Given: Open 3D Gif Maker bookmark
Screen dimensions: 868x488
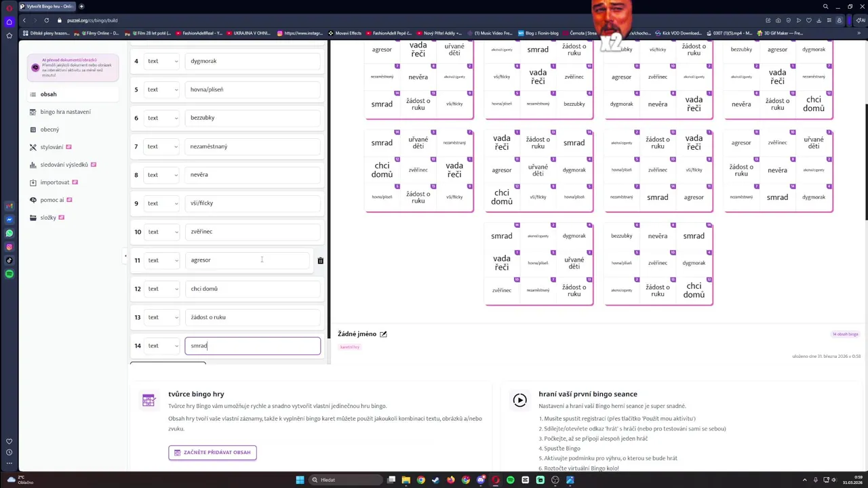Looking at the screenshot, I should 779,33.
